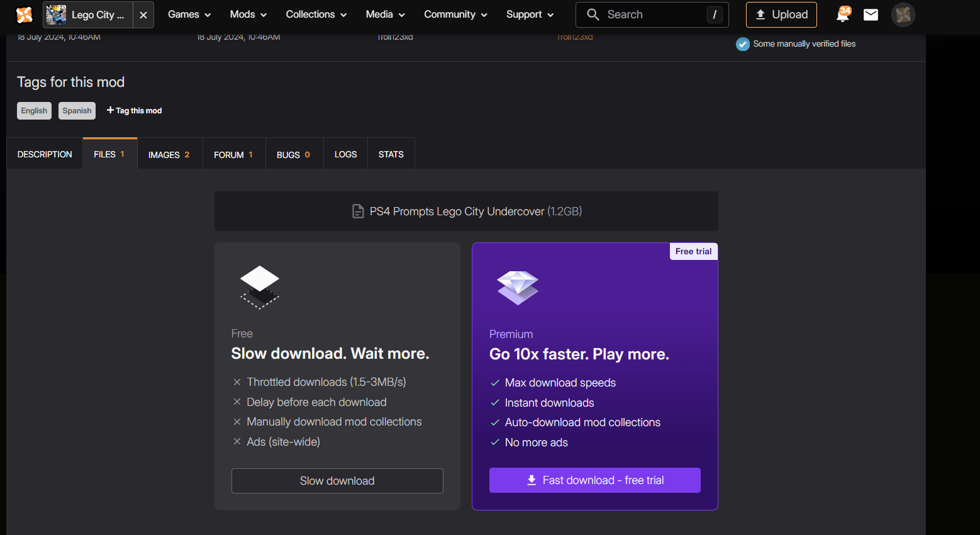
Task: Switch to the Files tab
Action: (x=109, y=154)
